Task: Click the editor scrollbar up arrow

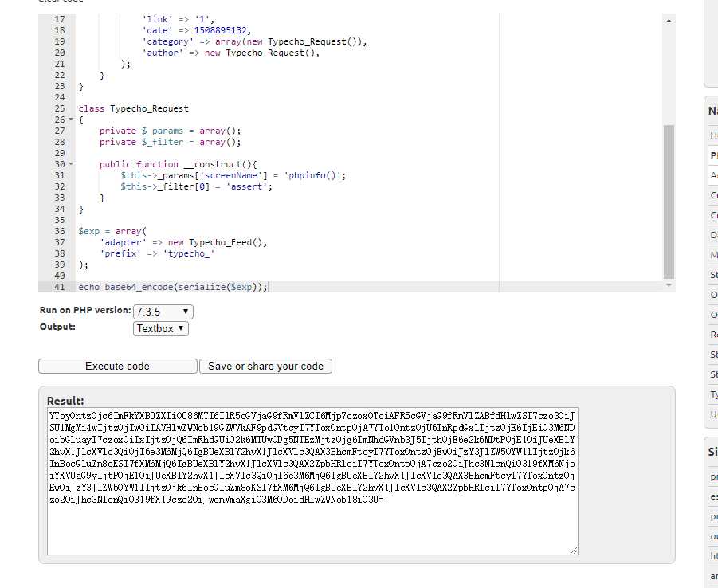Action: click(x=669, y=21)
